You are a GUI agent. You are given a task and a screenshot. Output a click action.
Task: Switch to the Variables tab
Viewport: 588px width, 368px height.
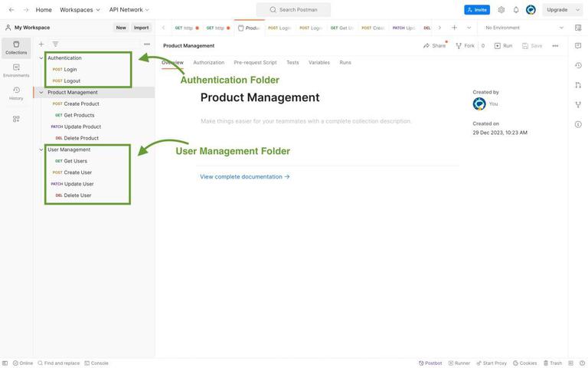319,62
